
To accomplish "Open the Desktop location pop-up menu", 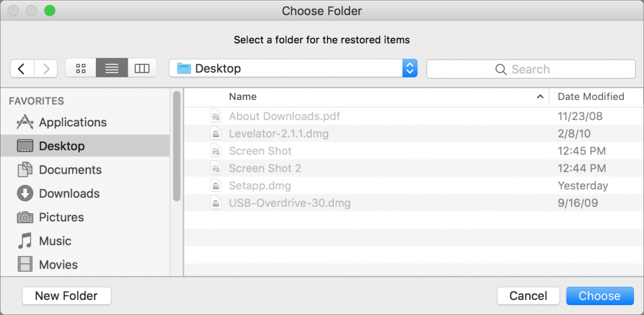I will 293,69.
